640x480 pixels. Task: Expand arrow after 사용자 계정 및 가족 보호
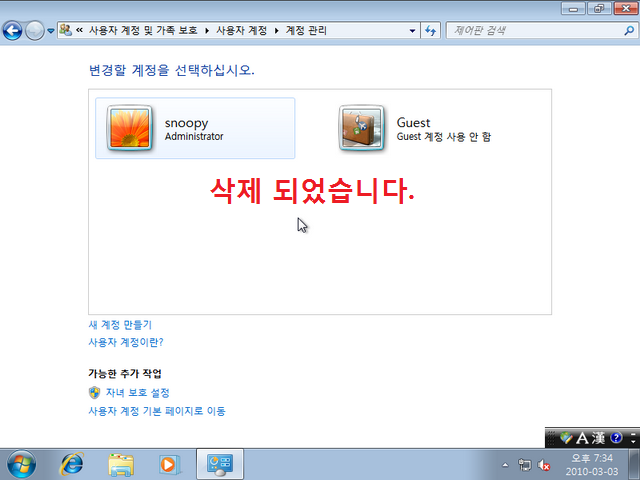pos(207,31)
